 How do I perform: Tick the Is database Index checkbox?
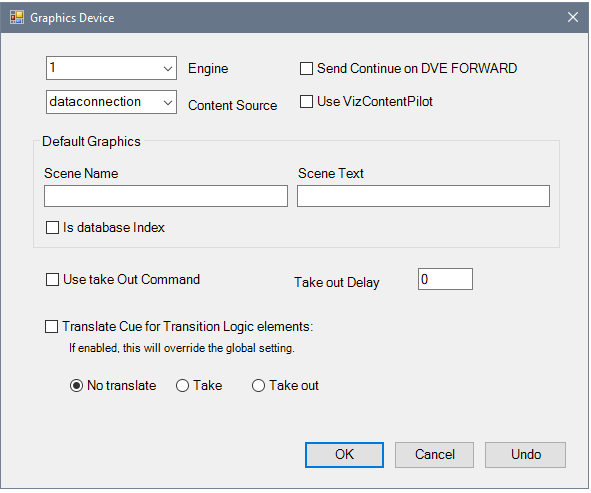tap(52, 228)
